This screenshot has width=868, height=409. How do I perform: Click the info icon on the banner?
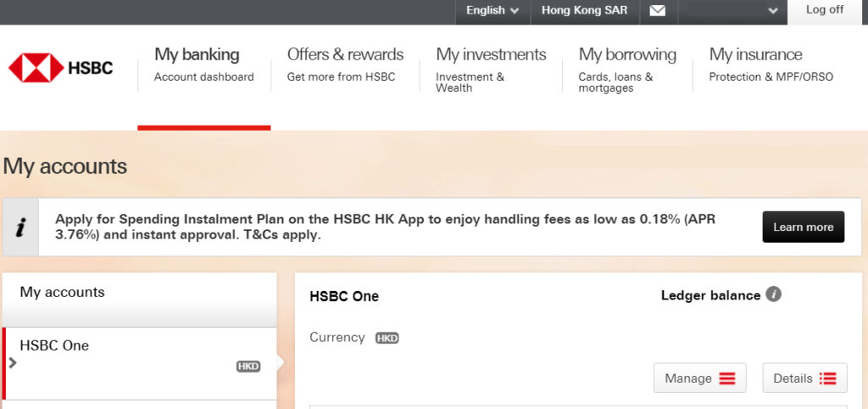pos(21,227)
